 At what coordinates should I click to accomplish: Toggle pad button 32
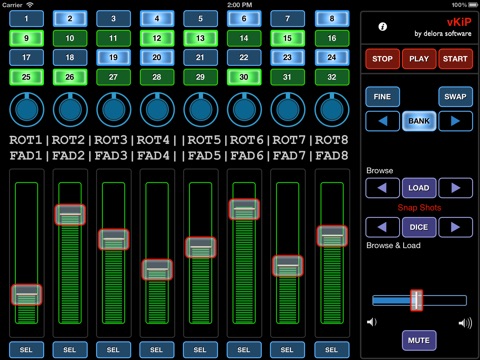point(332,77)
